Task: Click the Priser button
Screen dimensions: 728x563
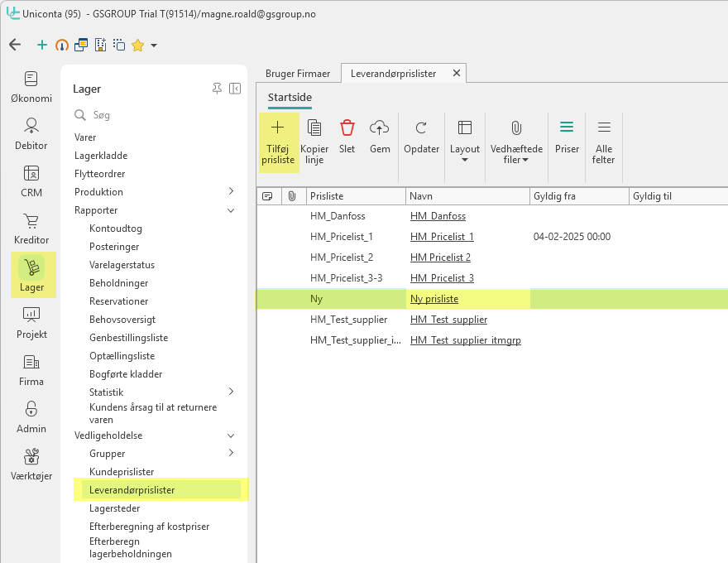Action: click(567, 137)
